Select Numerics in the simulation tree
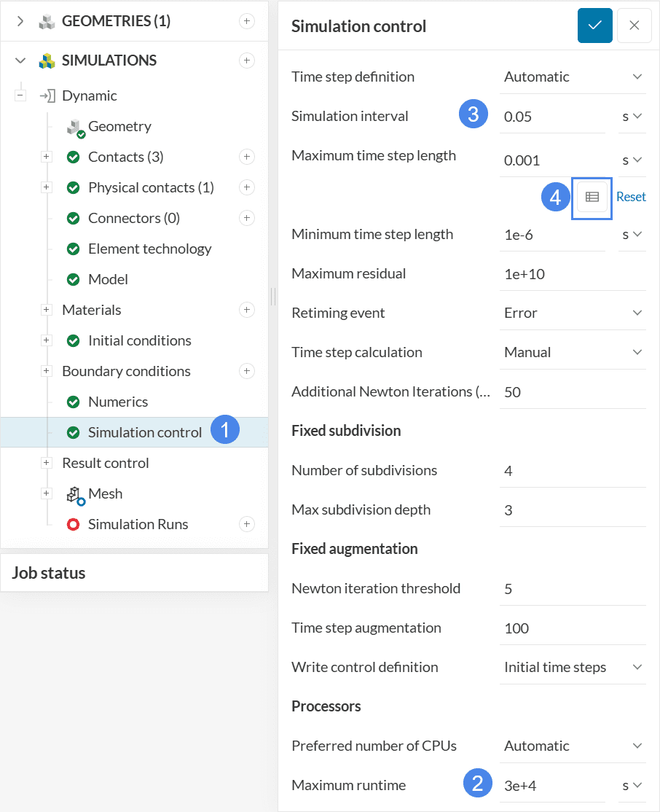Image resolution: width=660 pixels, height=812 pixels. point(117,402)
